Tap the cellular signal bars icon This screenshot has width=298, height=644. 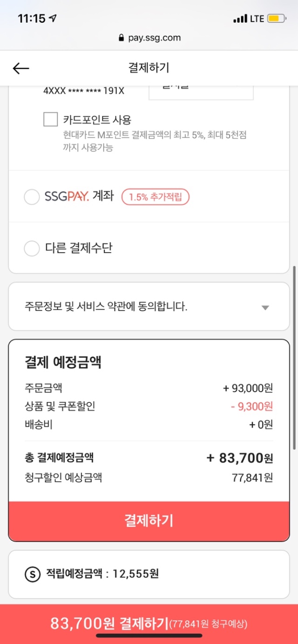point(240,19)
